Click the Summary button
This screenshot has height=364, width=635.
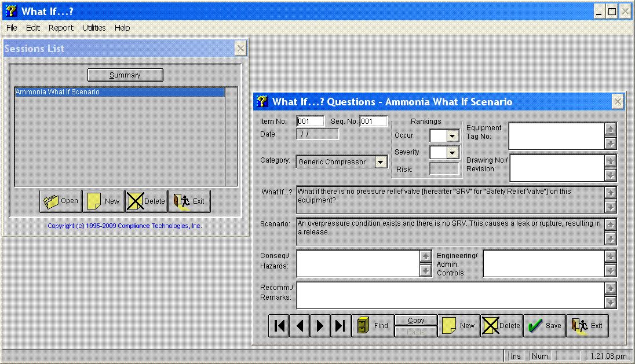[x=125, y=75]
